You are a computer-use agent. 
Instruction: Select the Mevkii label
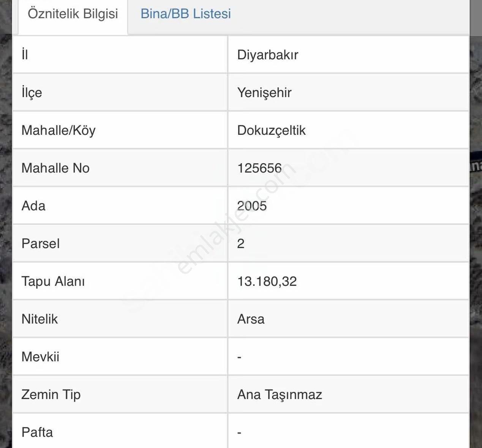point(40,357)
